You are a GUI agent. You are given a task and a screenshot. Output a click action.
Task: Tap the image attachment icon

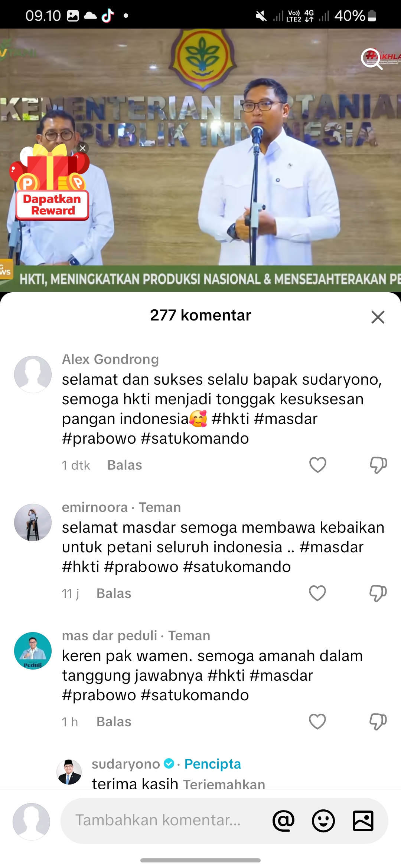363,821
